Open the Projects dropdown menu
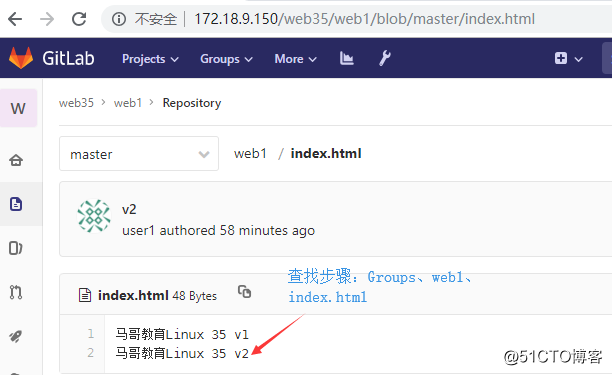 click(x=150, y=59)
